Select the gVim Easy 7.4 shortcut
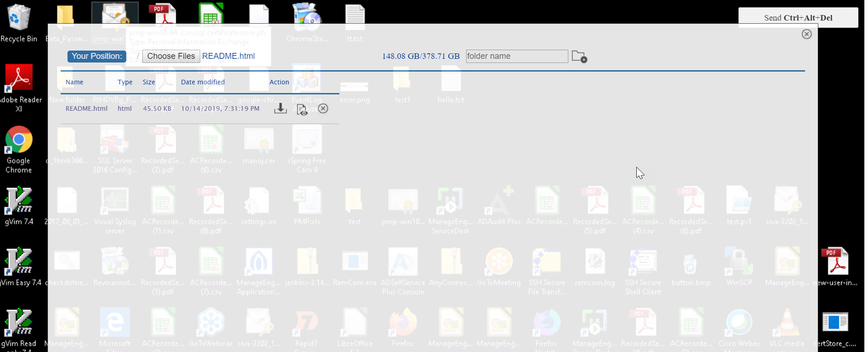Viewport: 868px width, 352px height. pos(19,267)
